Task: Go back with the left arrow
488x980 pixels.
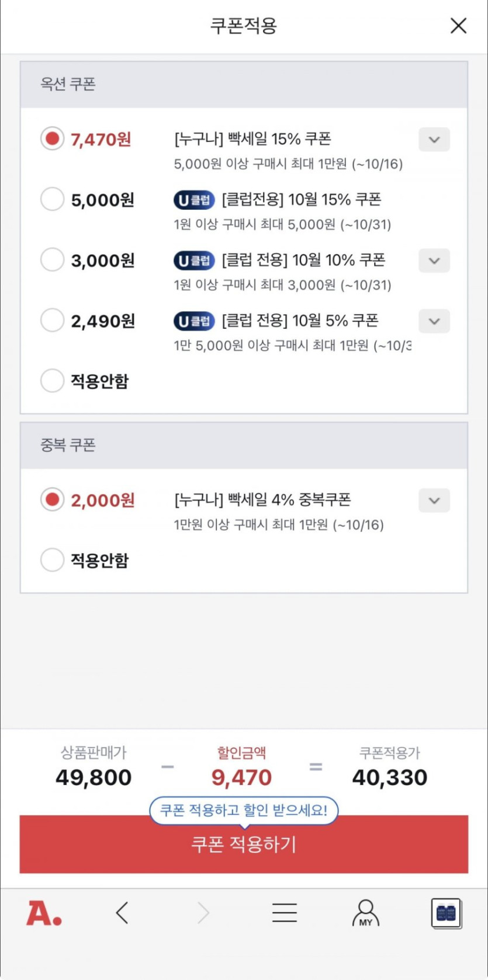Action: pos(122,912)
